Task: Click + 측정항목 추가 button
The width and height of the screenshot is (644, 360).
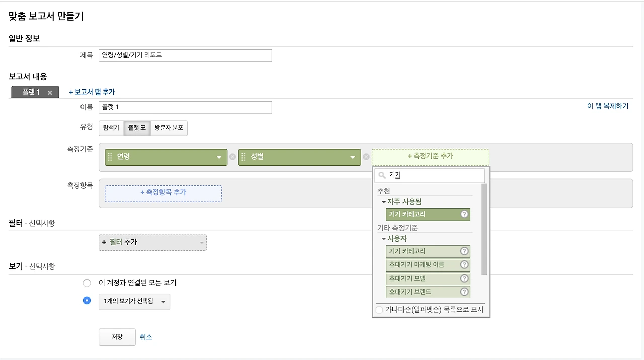Action: point(163,193)
